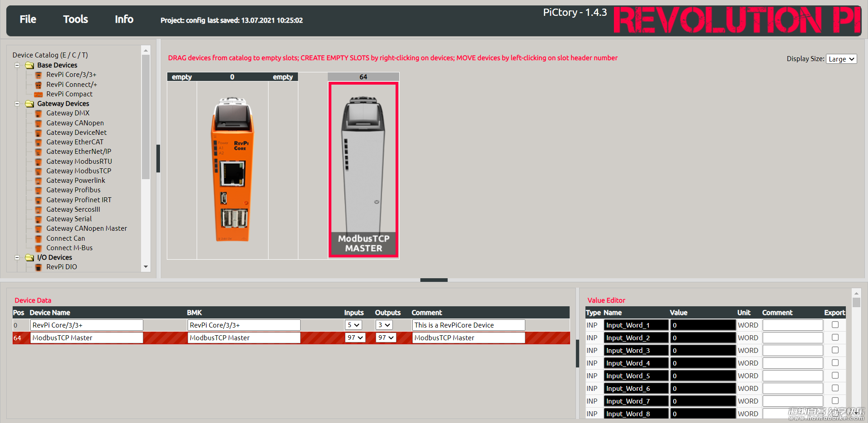Enable Export for Input_Word_6

click(x=835, y=388)
